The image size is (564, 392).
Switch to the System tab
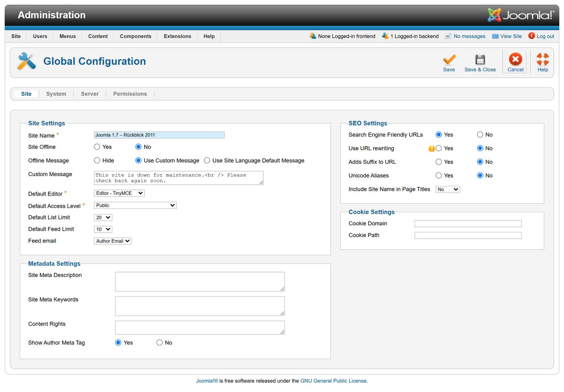(x=56, y=94)
